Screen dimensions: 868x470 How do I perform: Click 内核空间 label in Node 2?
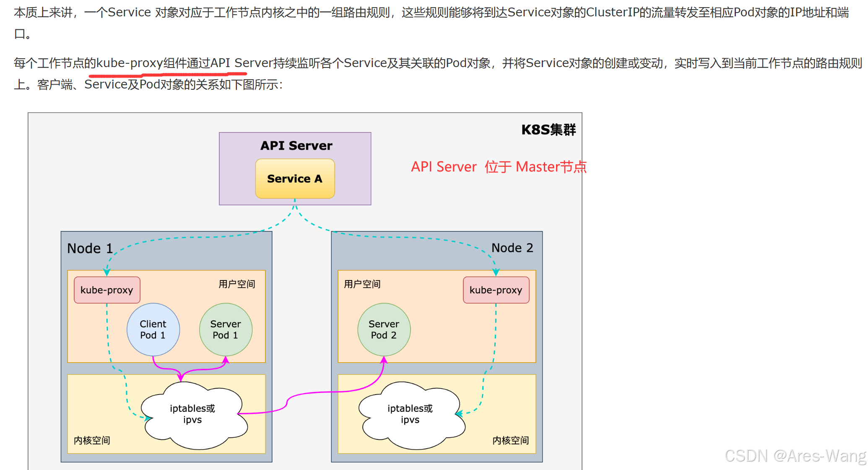coord(510,440)
